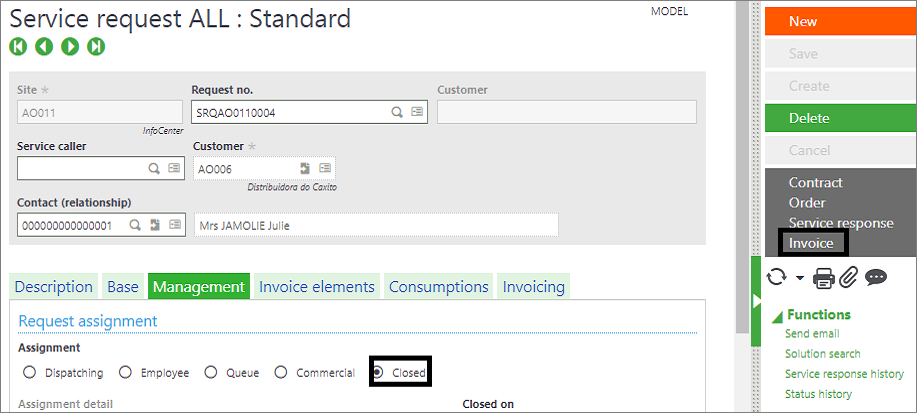Click the orange New button
This screenshot has height=413, width=917.
[x=840, y=22]
